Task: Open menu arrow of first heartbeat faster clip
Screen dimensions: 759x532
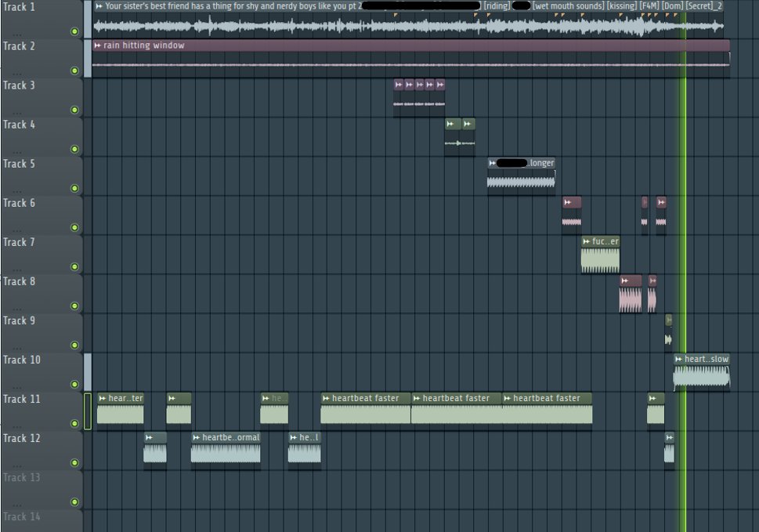Action: coord(326,398)
